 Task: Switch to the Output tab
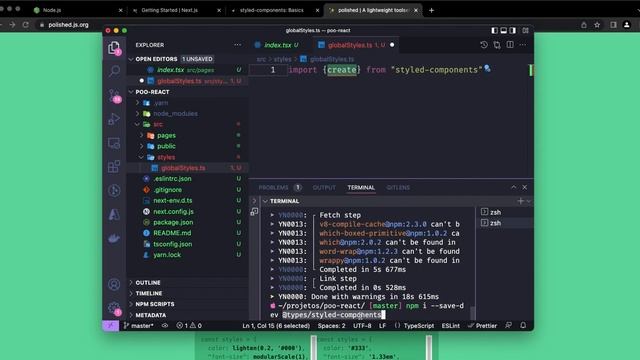[324, 187]
